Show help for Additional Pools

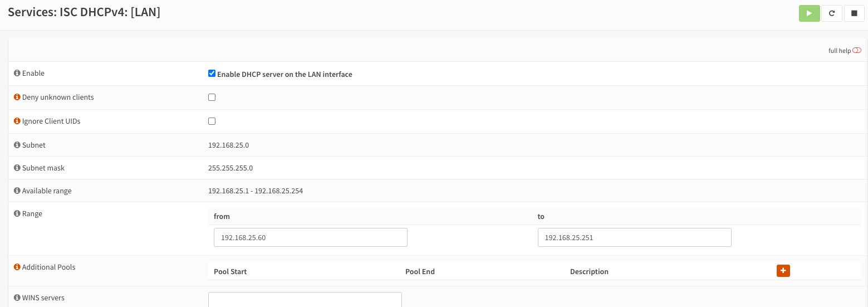(x=17, y=267)
